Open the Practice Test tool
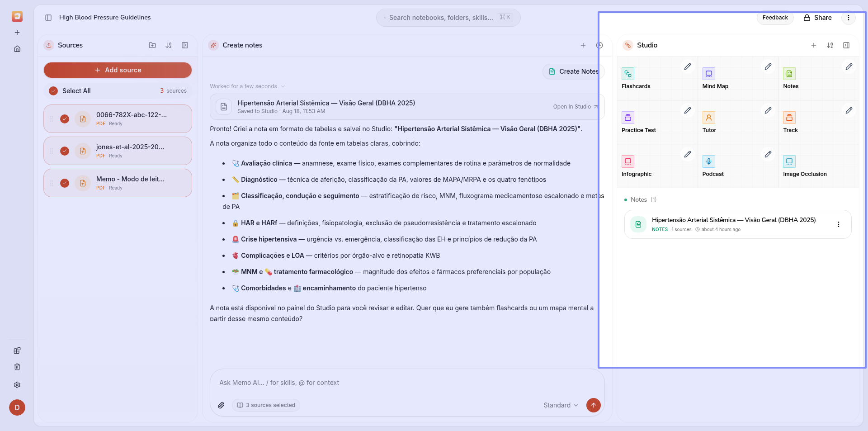This screenshot has width=868, height=431. (657, 123)
